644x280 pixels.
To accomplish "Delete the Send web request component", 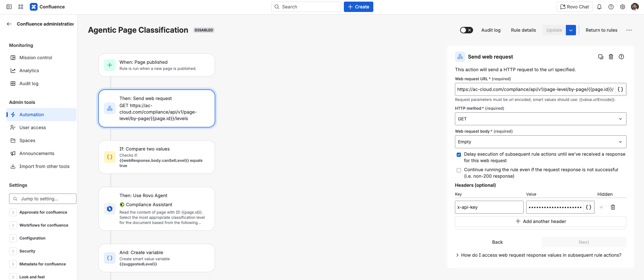I will click(611, 57).
